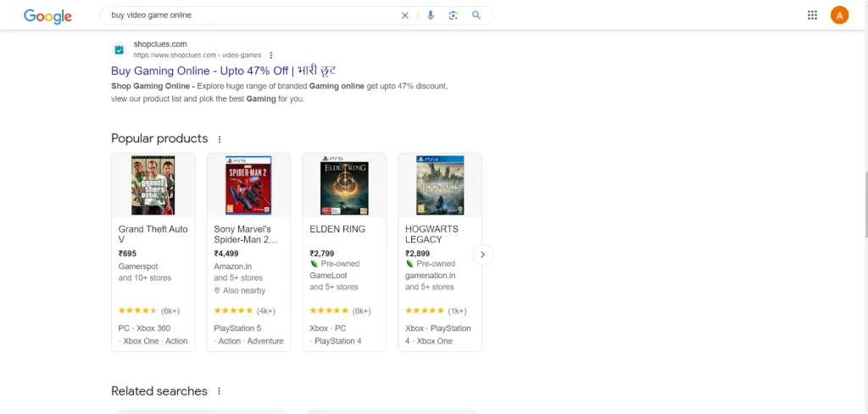This screenshot has height=414, width=868.
Task: Clear the search box with X icon
Action: point(404,15)
